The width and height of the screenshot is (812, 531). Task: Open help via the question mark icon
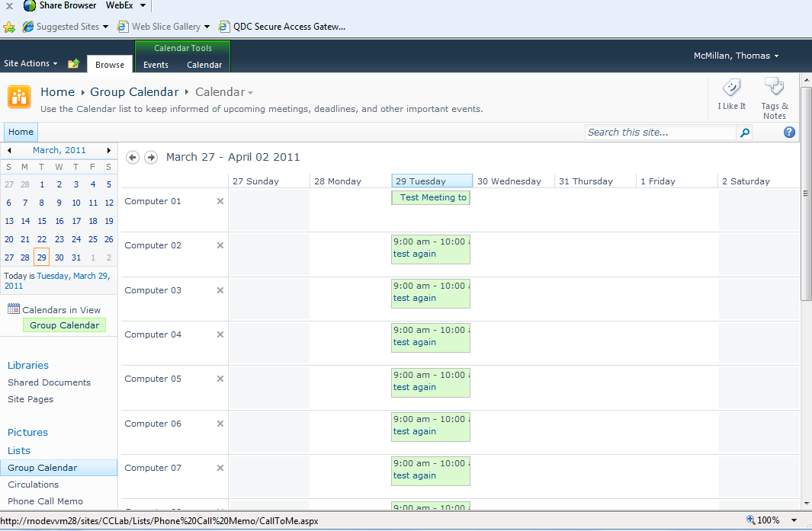[x=789, y=132]
